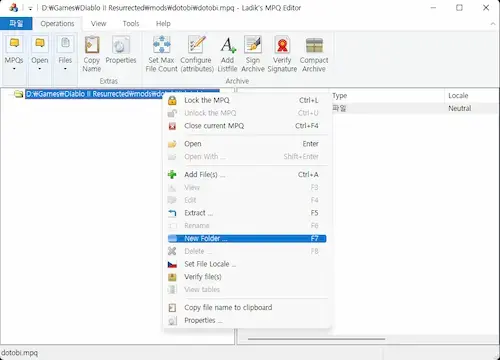Click the Type column header
Viewport: 500px width, 360px height.
pos(387,96)
